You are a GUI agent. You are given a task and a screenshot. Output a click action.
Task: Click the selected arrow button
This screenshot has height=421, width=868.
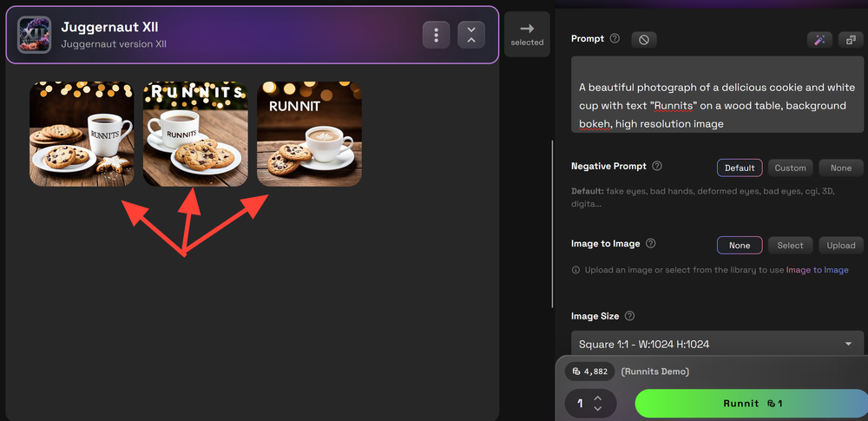coord(527,34)
